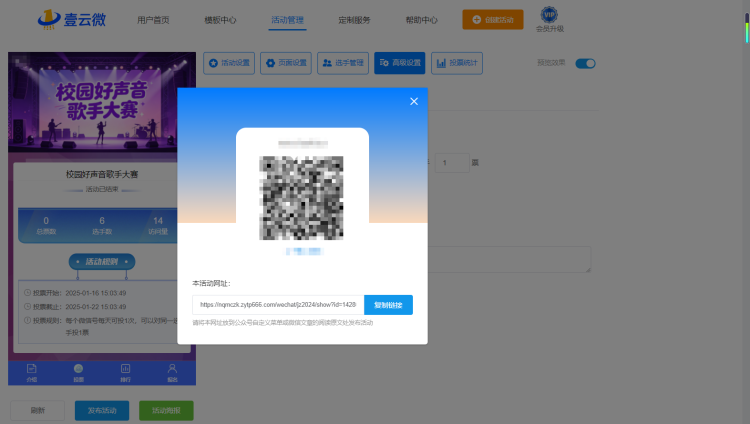Click the 选手数 counter showing 6
This screenshot has width=750, height=424.
click(x=102, y=225)
